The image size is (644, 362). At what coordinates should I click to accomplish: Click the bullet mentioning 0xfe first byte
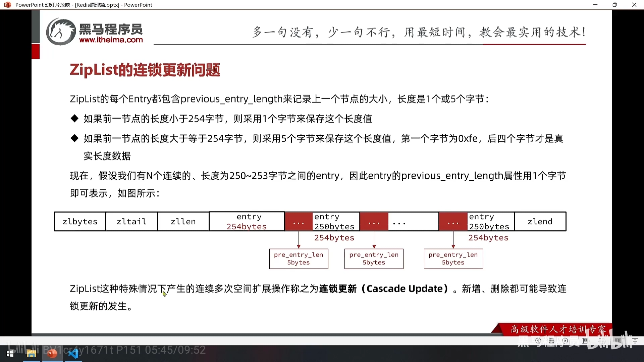coord(317,147)
